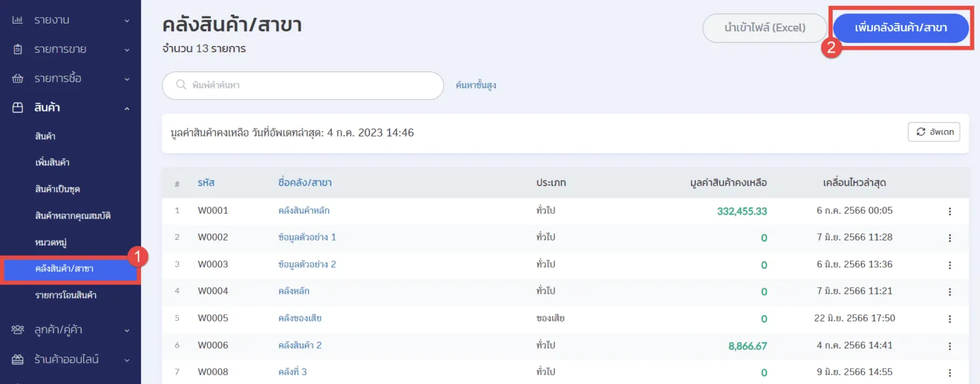The image size is (980, 384).
Task: Expand the รายการขาย menu chevron
Action: click(x=127, y=49)
